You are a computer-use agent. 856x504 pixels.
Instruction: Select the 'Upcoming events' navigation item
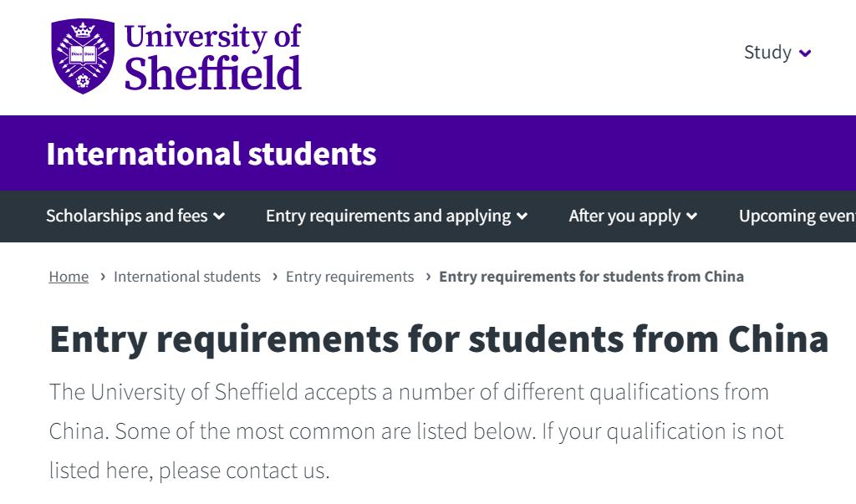pos(797,216)
